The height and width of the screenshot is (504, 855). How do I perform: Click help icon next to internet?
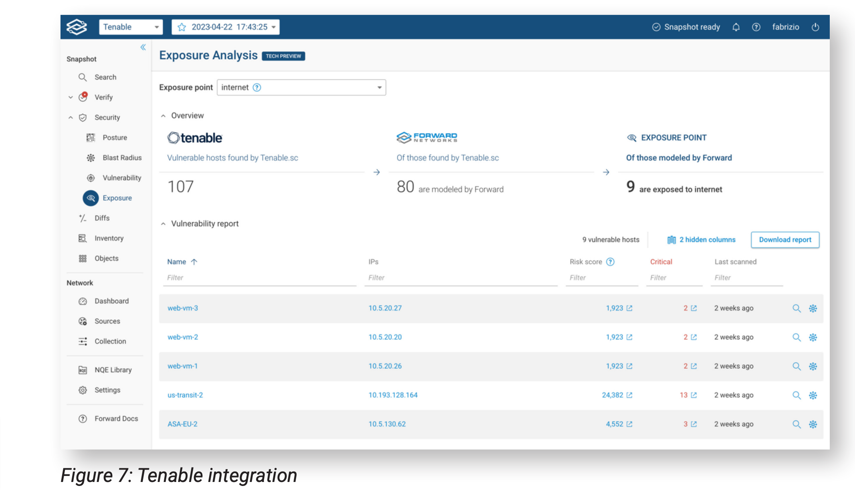(x=257, y=87)
